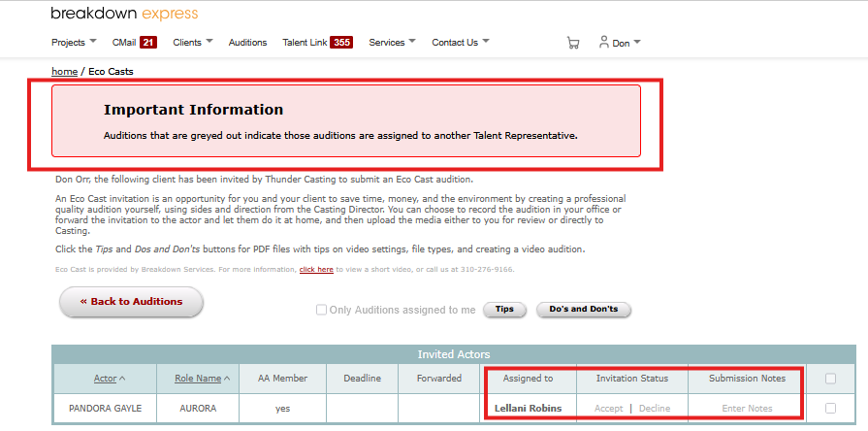Open the CMail 21 badge
The image size is (868, 431).
pos(148,42)
